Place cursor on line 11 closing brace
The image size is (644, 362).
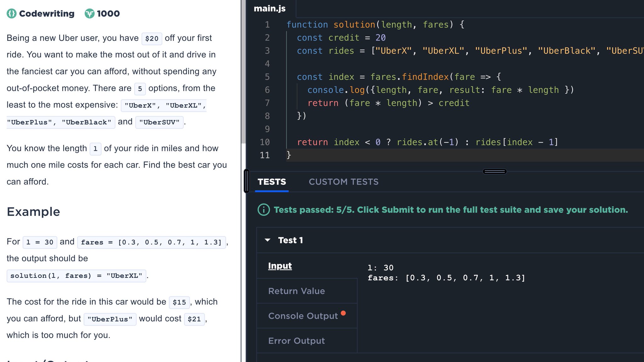coord(289,155)
